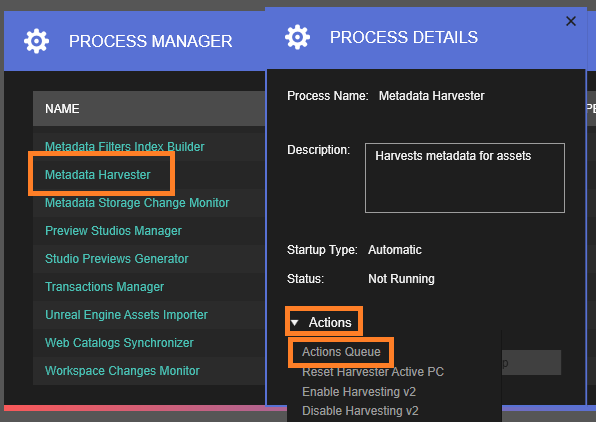Select Reset Harvester Active PC action
Screen dimensions: 596x422
coord(373,372)
